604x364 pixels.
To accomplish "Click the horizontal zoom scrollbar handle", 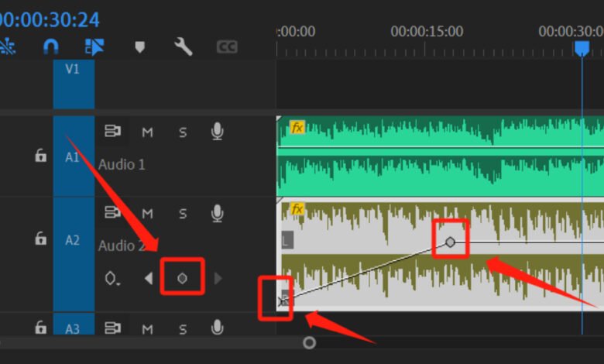I will click(309, 342).
